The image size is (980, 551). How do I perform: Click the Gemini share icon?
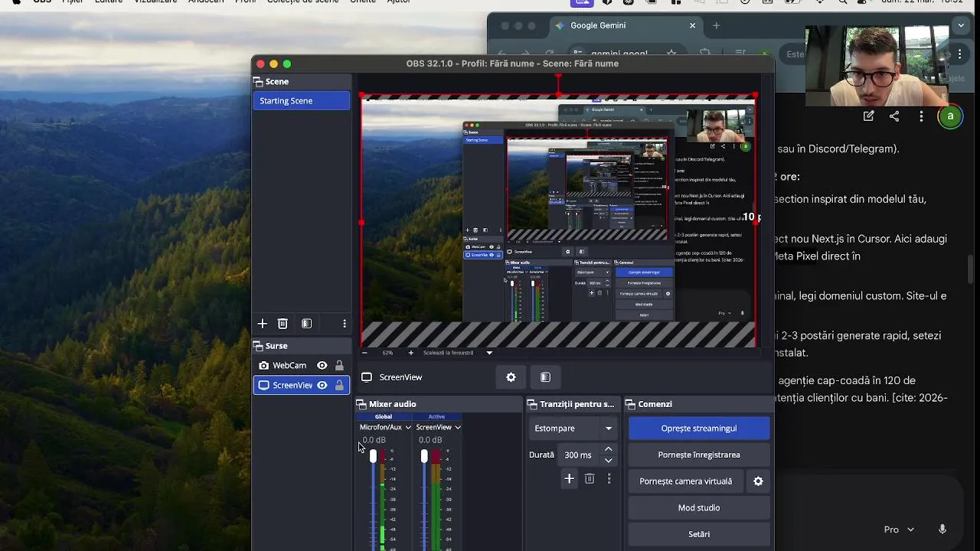(894, 116)
